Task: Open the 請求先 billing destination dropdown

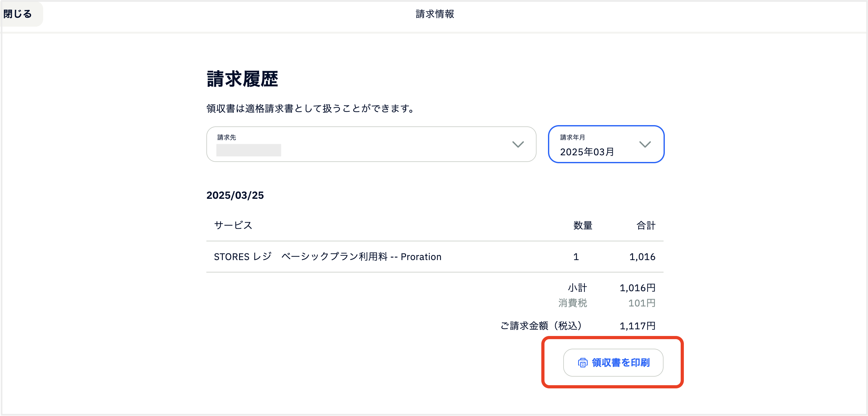Action: (371, 144)
